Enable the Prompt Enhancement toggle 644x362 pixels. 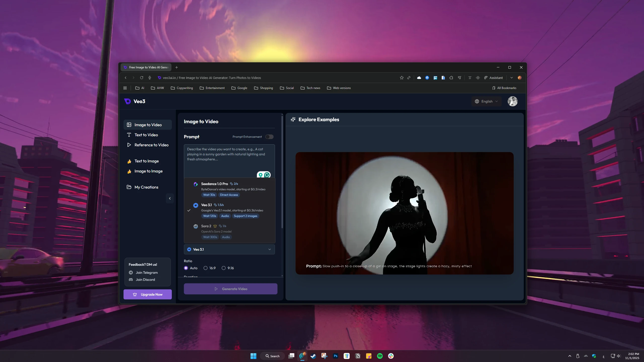click(x=269, y=137)
